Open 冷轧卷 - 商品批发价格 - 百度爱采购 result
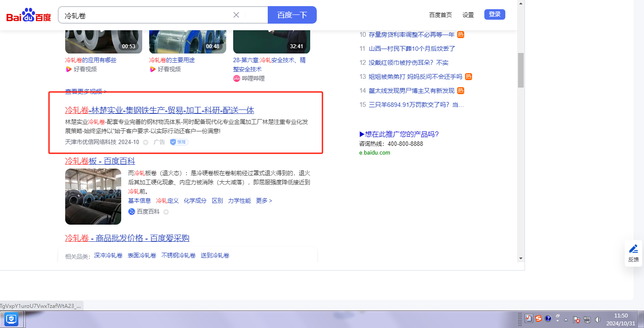This screenshot has width=644, height=328. [127, 238]
